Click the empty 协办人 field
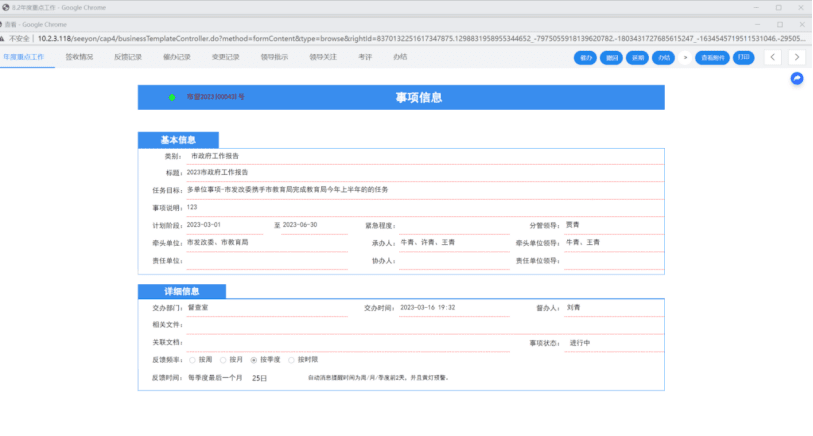The width and height of the screenshot is (813, 436). [454, 261]
